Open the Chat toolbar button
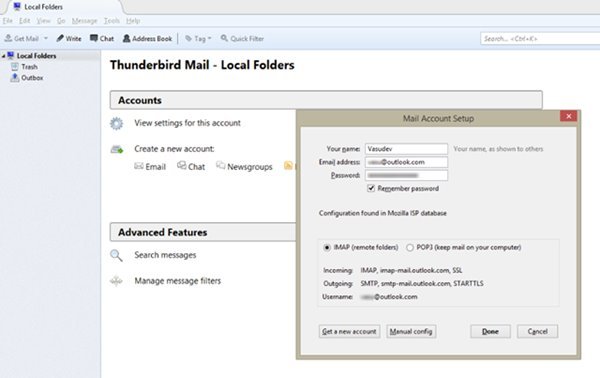The image size is (600, 378). 102,38
